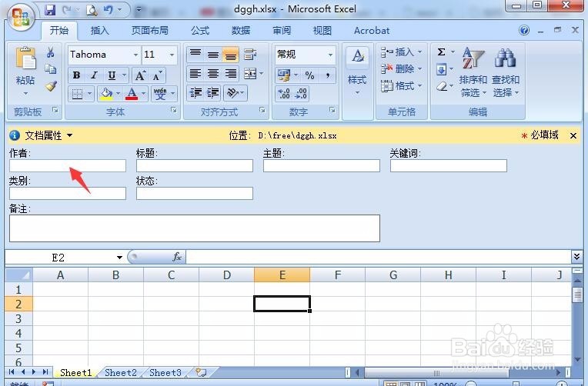Decrease indent icon
The width and height of the screenshot is (588, 386).
click(x=195, y=92)
